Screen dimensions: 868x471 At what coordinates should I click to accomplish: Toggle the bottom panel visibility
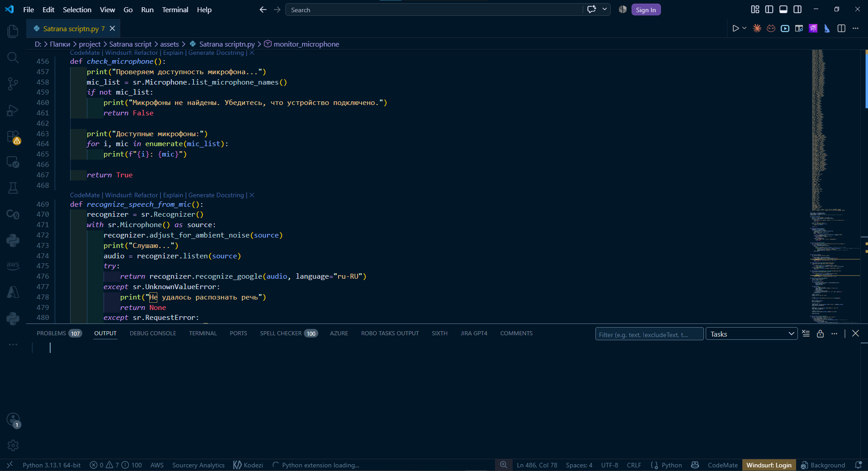pyautogui.click(x=783, y=10)
